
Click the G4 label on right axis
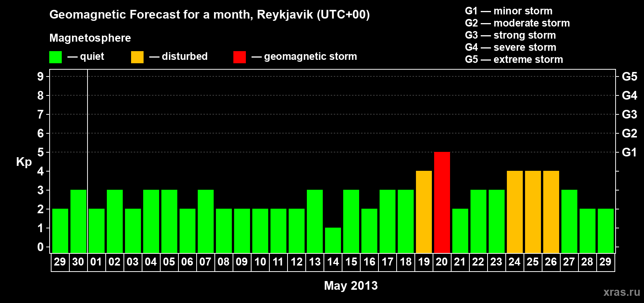pos(629,95)
